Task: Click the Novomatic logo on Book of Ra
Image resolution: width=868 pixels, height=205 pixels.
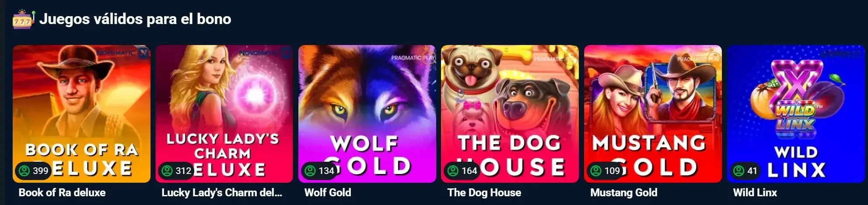Action: (x=123, y=52)
